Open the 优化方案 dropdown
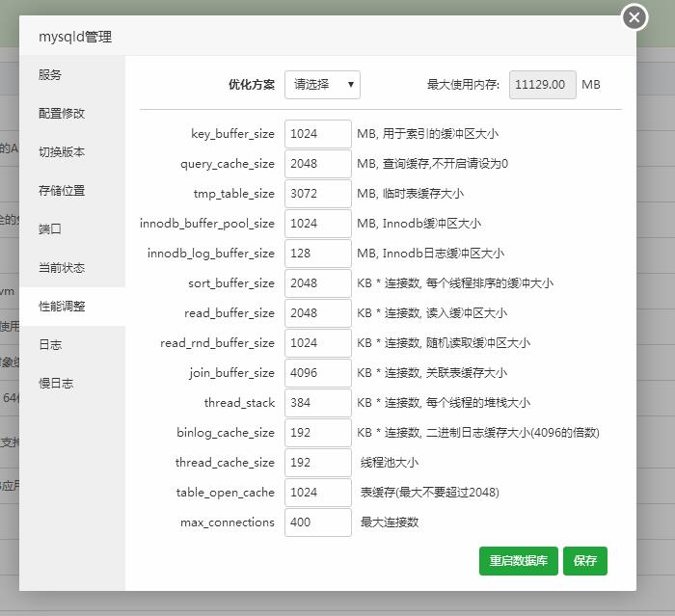The height and width of the screenshot is (616, 675). click(322, 85)
